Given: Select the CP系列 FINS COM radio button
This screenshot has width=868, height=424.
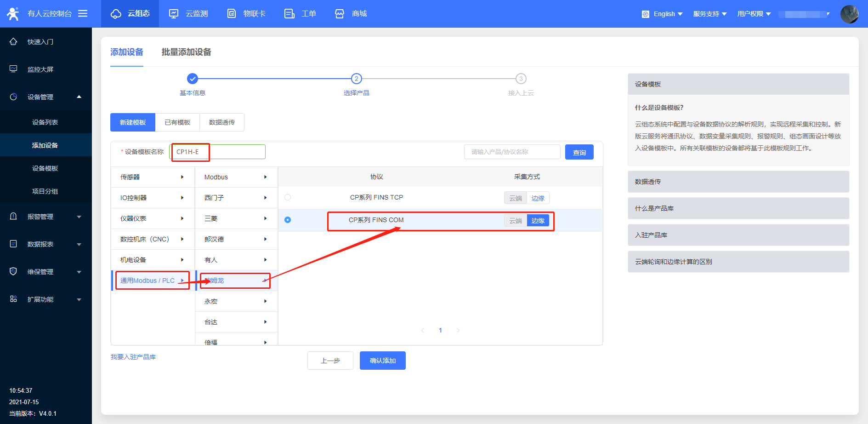Looking at the screenshot, I should point(288,220).
